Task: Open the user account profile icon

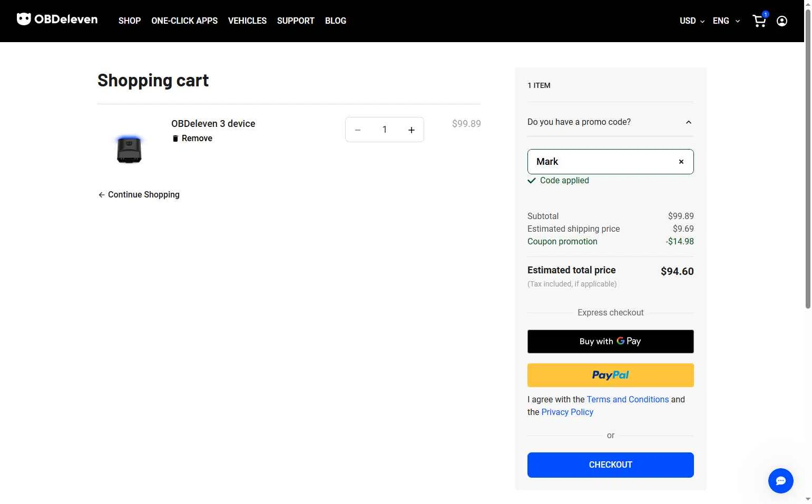Action: [782, 21]
